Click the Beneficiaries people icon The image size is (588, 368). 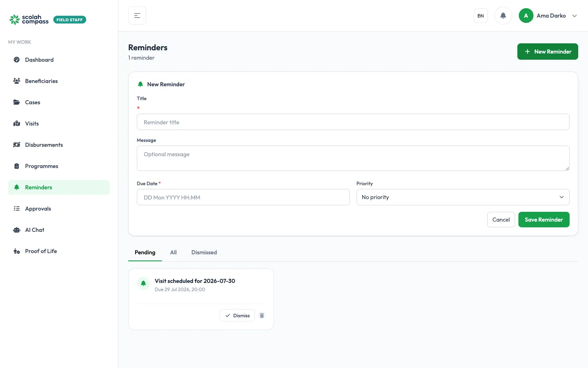point(17,81)
